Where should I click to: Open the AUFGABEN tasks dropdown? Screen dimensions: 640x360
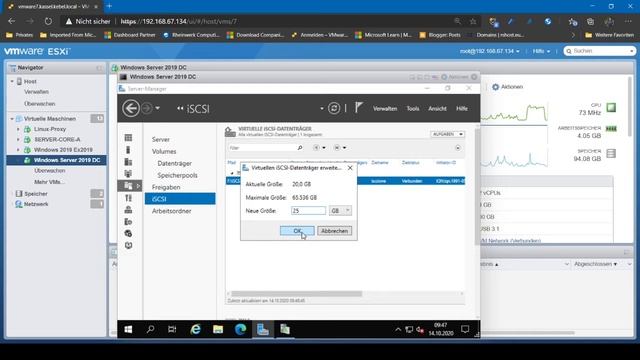[447, 134]
